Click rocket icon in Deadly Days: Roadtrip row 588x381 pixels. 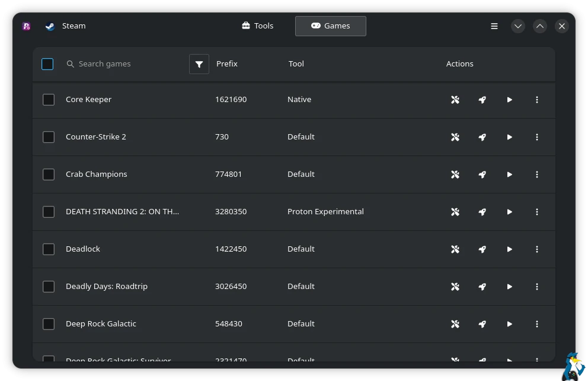[482, 287]
